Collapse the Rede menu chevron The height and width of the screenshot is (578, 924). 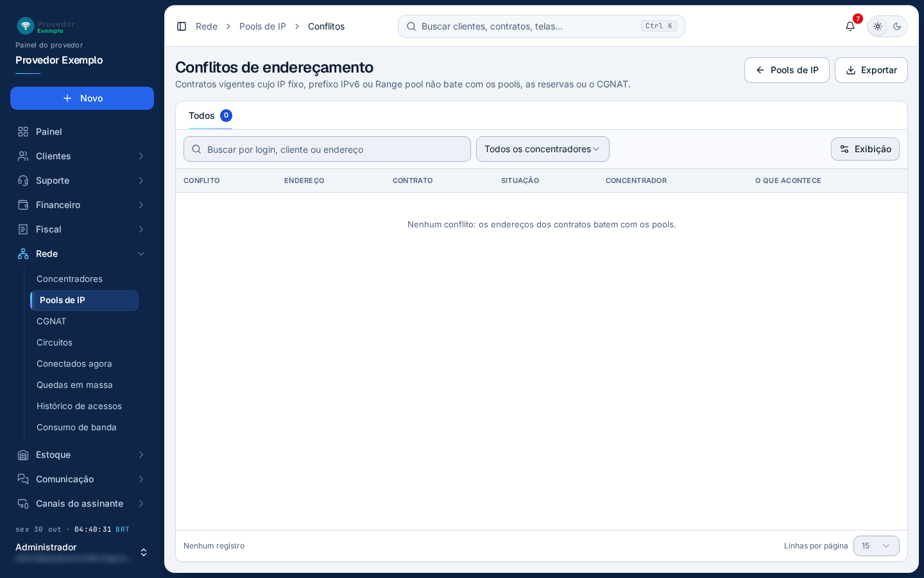click(141, 254)
